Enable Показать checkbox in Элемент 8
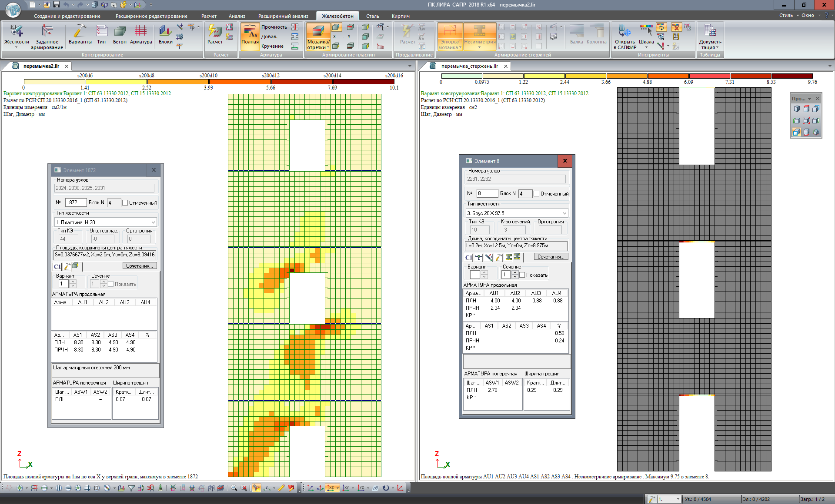This screenshot has width=835, height=504. [522, 275]
